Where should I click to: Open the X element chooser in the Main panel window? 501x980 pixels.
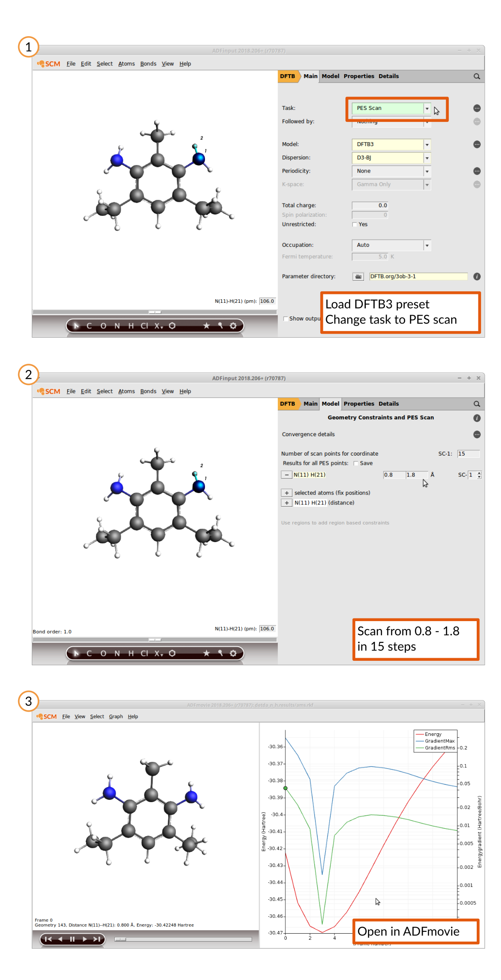tap(159, 326)
